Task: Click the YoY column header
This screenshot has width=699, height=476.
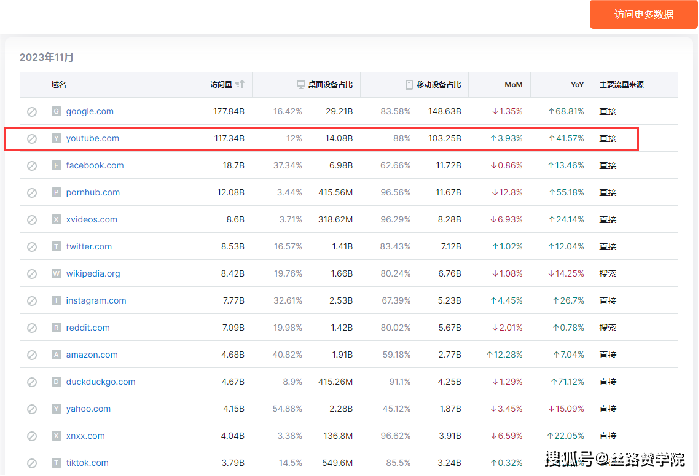Action: click(577, 84)
